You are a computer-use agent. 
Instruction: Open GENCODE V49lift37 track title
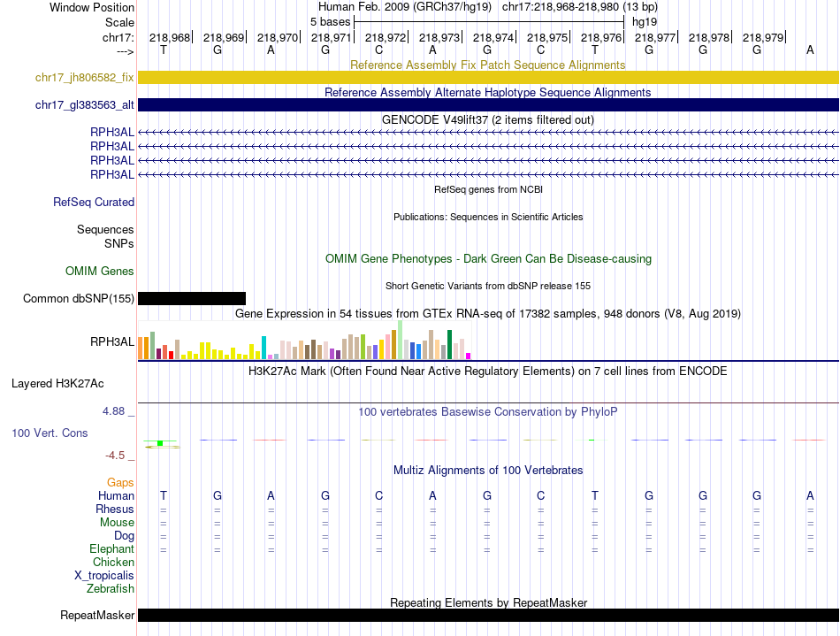487,119
